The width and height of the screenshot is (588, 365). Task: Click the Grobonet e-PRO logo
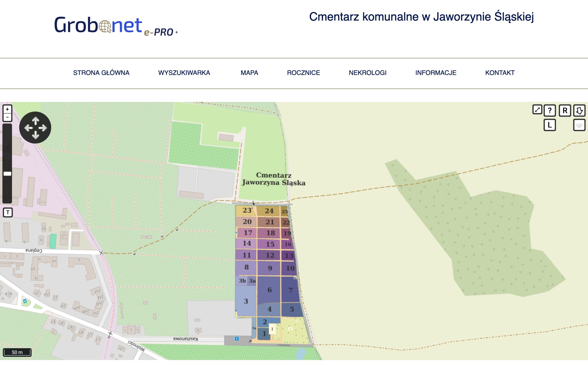pyautogui.click(x=116, y=25)
